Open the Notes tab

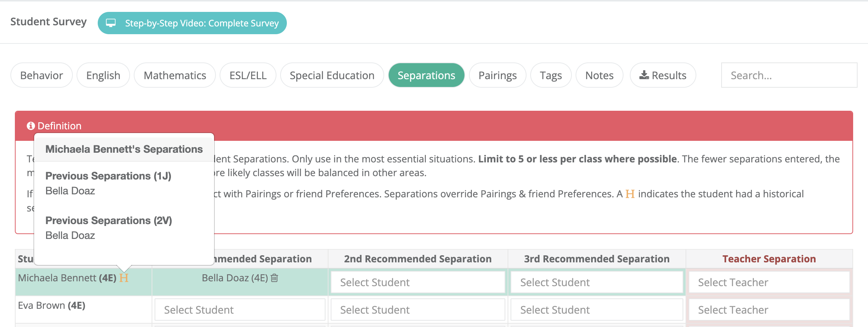tap(599, 75)
